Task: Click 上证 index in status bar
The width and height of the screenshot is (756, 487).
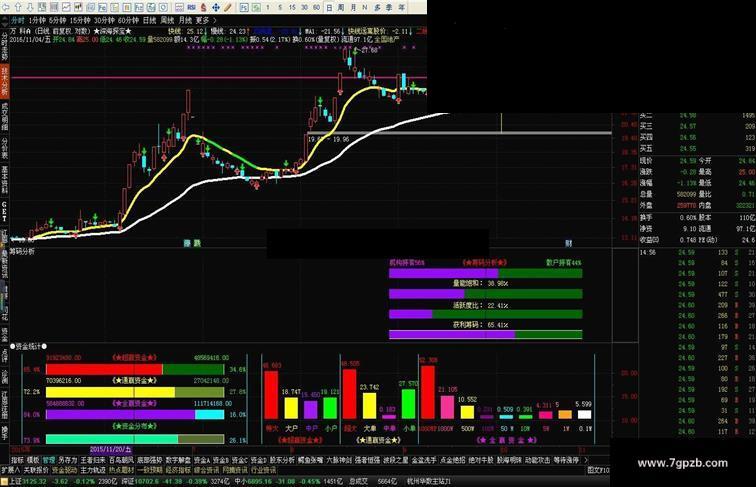Action: (15, 481)
